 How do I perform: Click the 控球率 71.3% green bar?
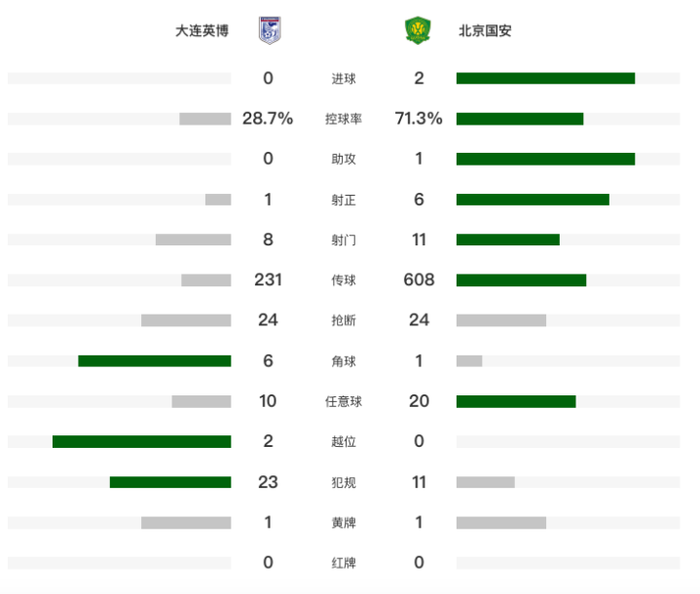coord(520,119)
